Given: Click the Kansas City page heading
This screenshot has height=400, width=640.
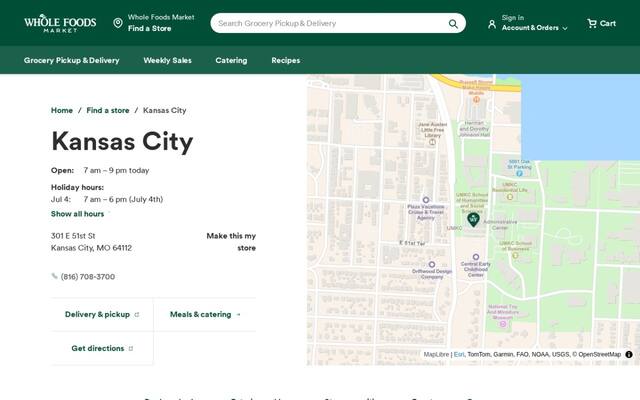Looking at the screenshot, I should click(x=122, y=142).
